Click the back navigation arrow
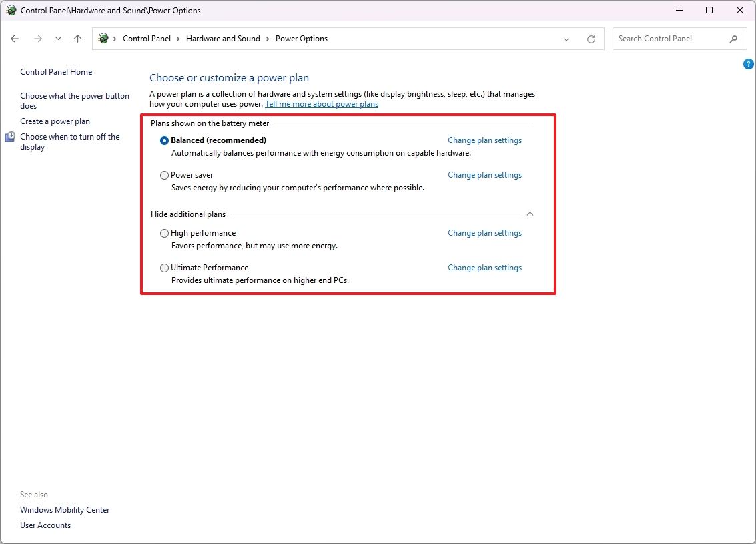 click(15, 39)
